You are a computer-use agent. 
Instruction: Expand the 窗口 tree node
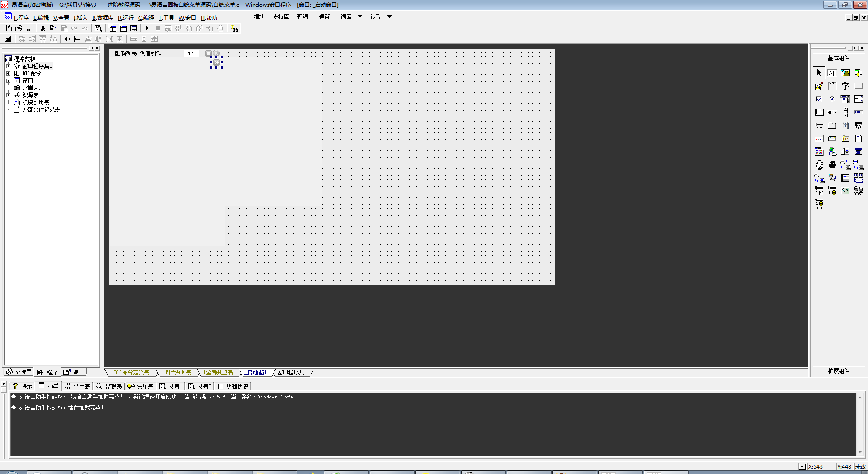[8, 81]
